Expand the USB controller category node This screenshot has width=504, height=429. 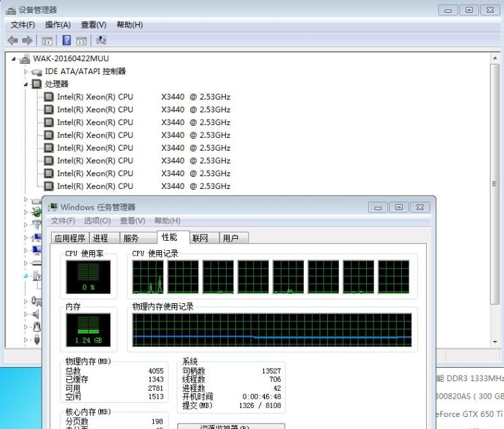point(26,340)
